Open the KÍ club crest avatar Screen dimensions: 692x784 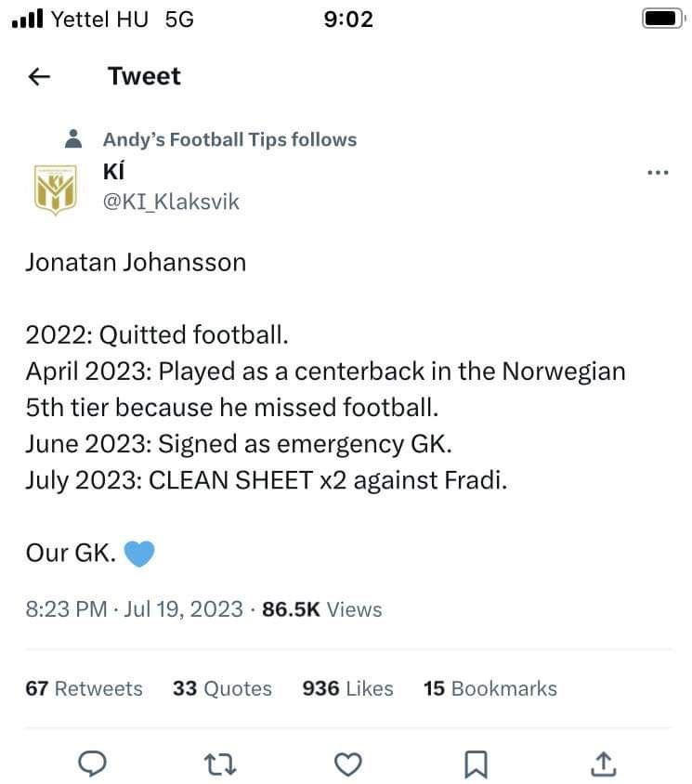point(55,189)
